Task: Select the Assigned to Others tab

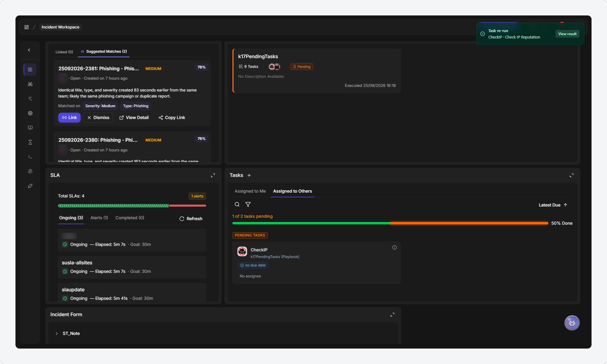Action: click(293, 191)
